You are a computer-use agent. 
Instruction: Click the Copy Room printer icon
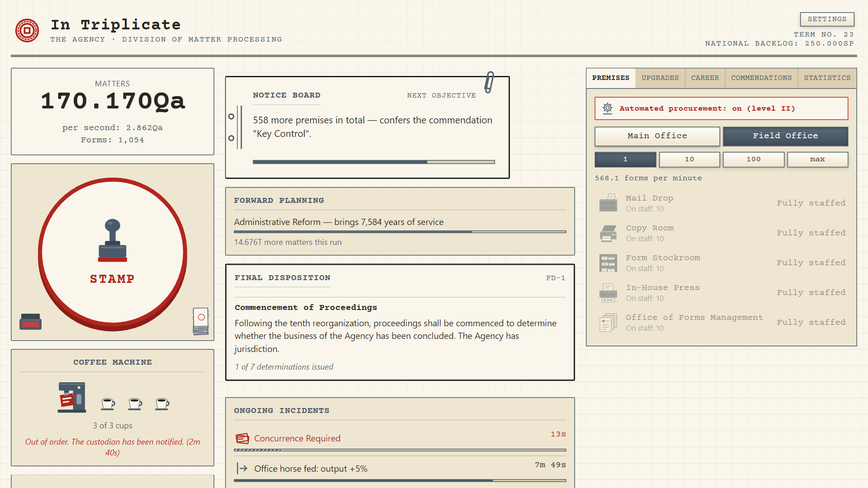608,233
